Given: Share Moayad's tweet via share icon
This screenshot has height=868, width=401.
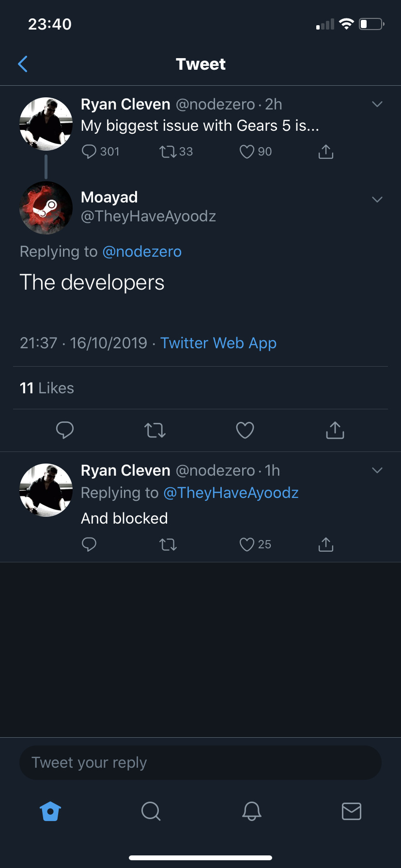Looking at the screenshot, I should coord(335,430).
